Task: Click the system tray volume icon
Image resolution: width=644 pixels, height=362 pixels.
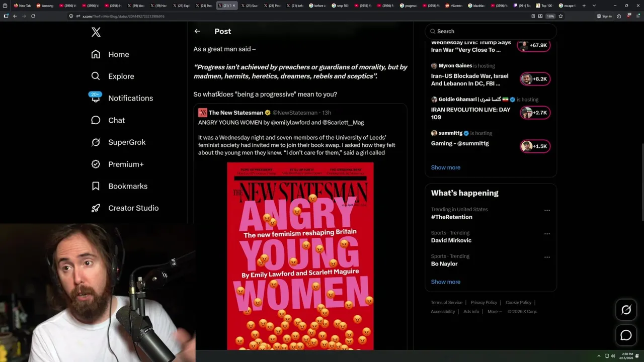Action: pos(613,356)
